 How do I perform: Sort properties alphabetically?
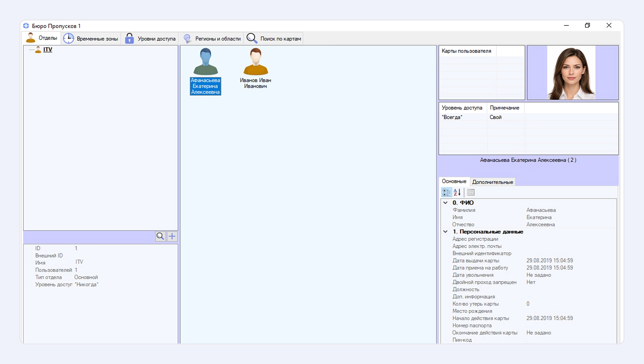[457, 192]
